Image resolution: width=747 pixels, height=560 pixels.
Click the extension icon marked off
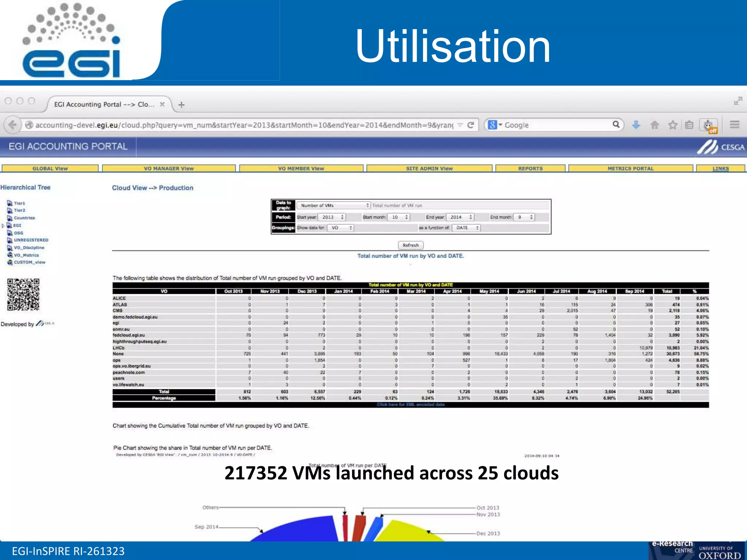tap(709, 126)
